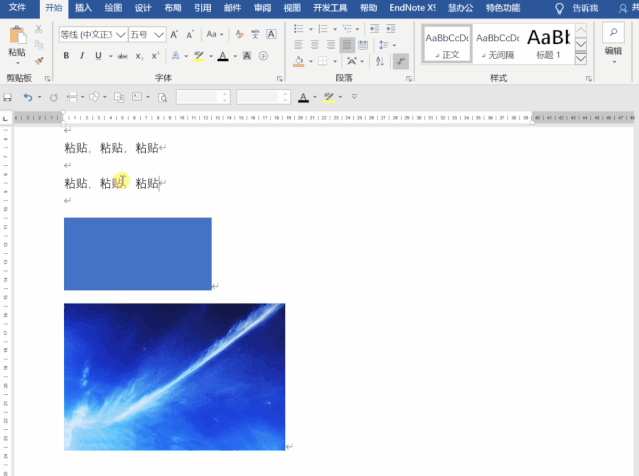The image size is (639, 476).
Task: Apply strikethrough using the abc icon
Action: tap(122, 56)
